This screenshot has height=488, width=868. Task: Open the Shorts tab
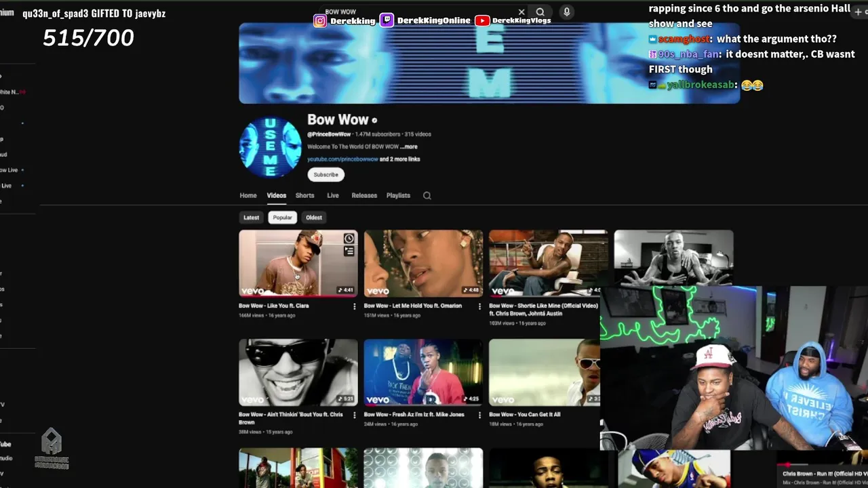304,195
